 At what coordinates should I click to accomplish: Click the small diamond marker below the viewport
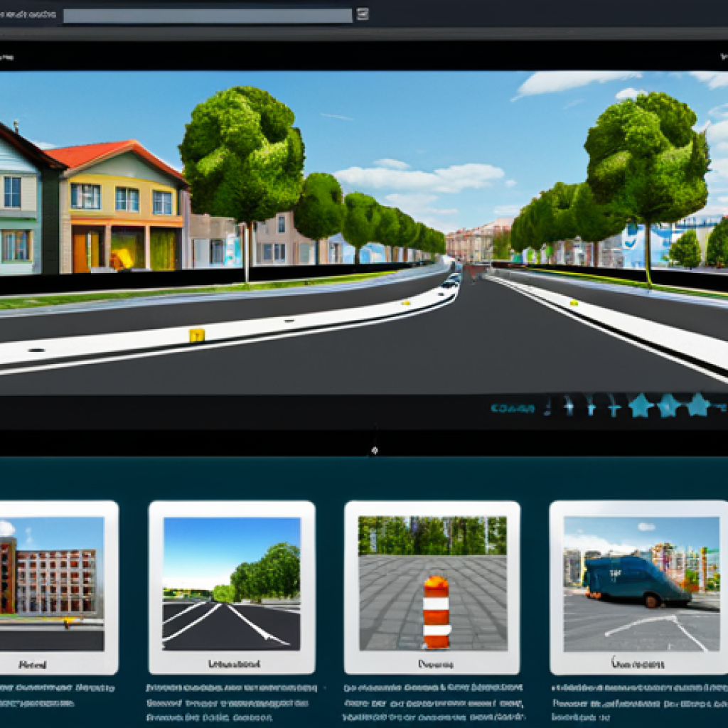click(375, 450)
